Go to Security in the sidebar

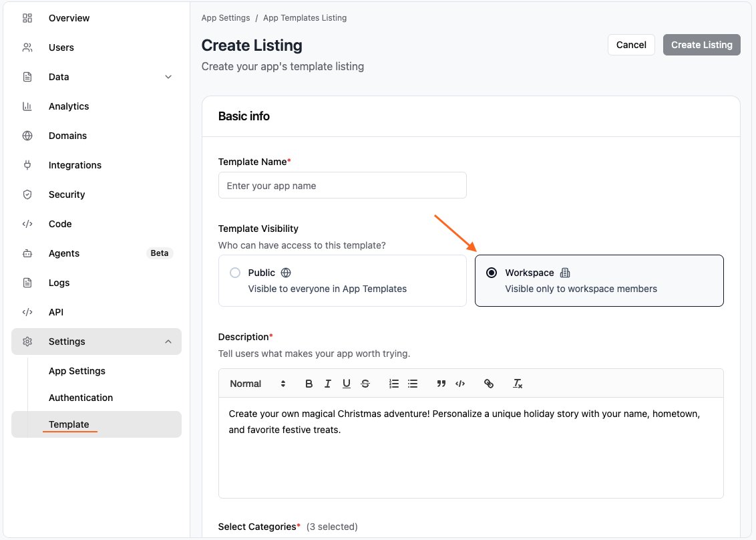[x=67, y=195]
